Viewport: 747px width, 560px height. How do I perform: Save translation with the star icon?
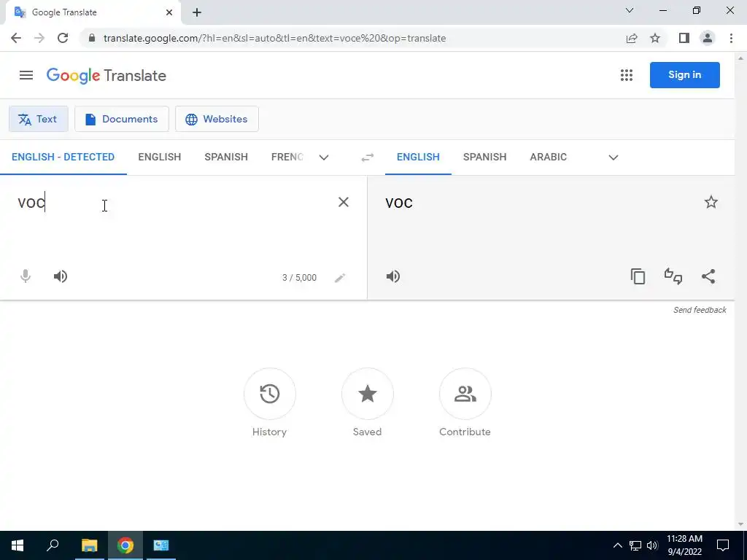711,203
